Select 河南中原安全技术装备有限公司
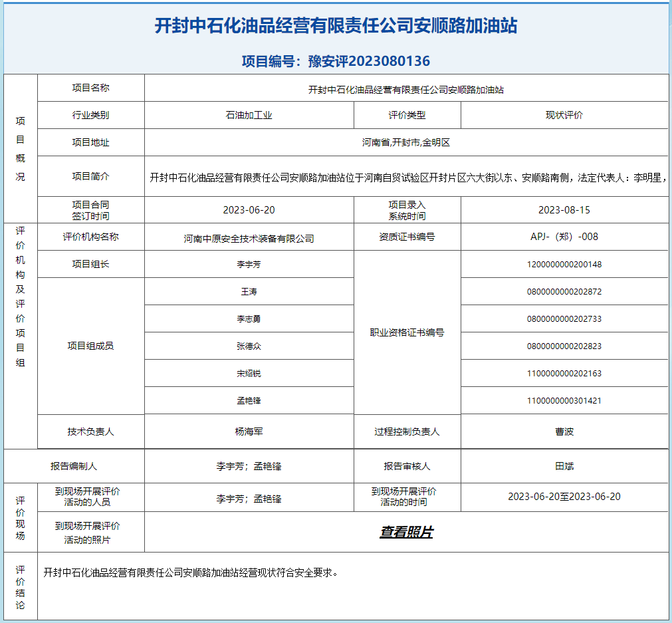This screenshot has height=623, width=672. click(x=249, y=239)
